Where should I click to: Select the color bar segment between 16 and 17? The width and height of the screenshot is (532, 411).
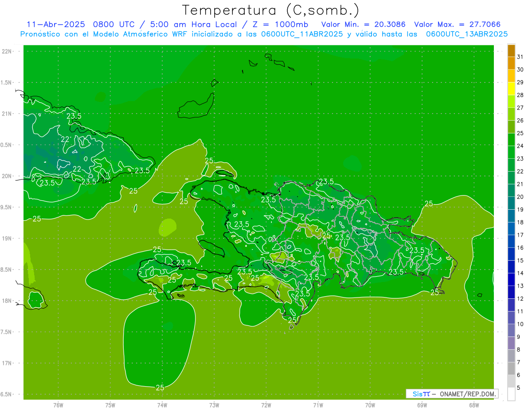pyautogui.click(x=511, y=241)
